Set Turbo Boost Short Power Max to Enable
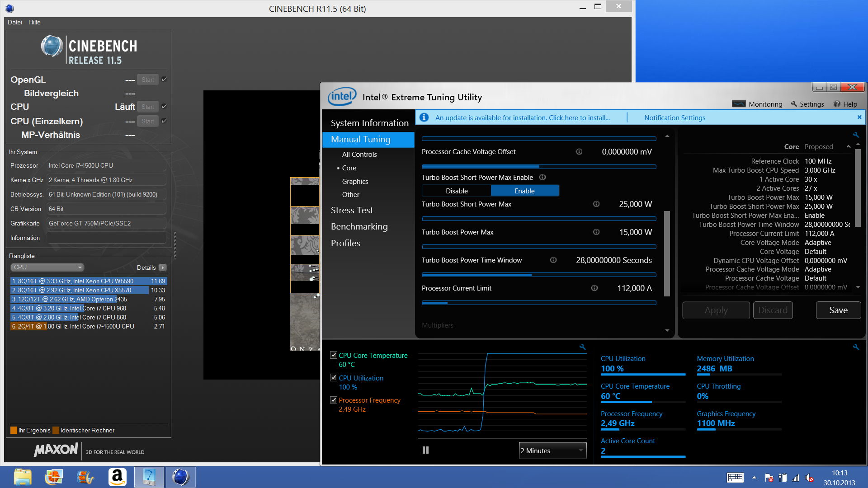 (525, 191)
